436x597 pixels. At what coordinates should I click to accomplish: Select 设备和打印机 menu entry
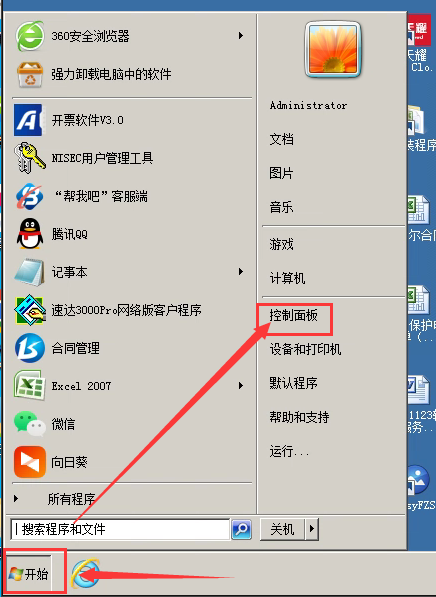pos(305,349)
